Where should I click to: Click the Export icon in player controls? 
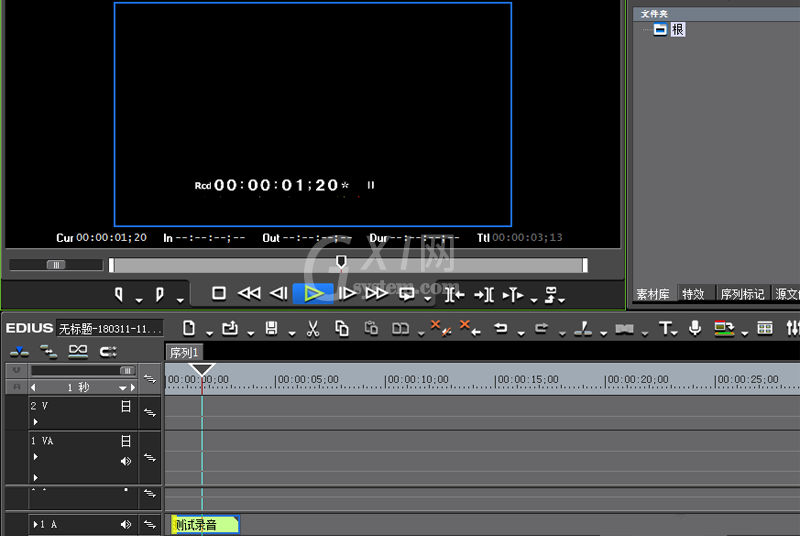551,295
